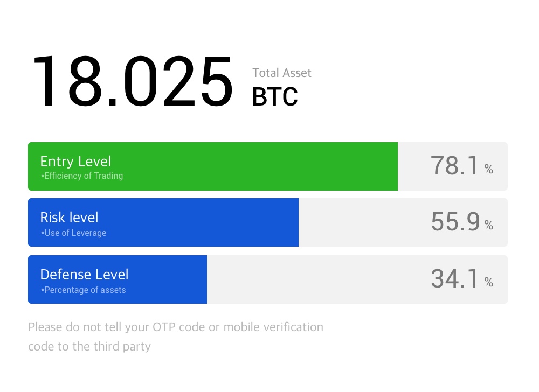Image resolution: width=539 pixels, height=392 pixels.
Task: Select the Entry Level title text
Action: pyautogui.click(x=75, y=162)
